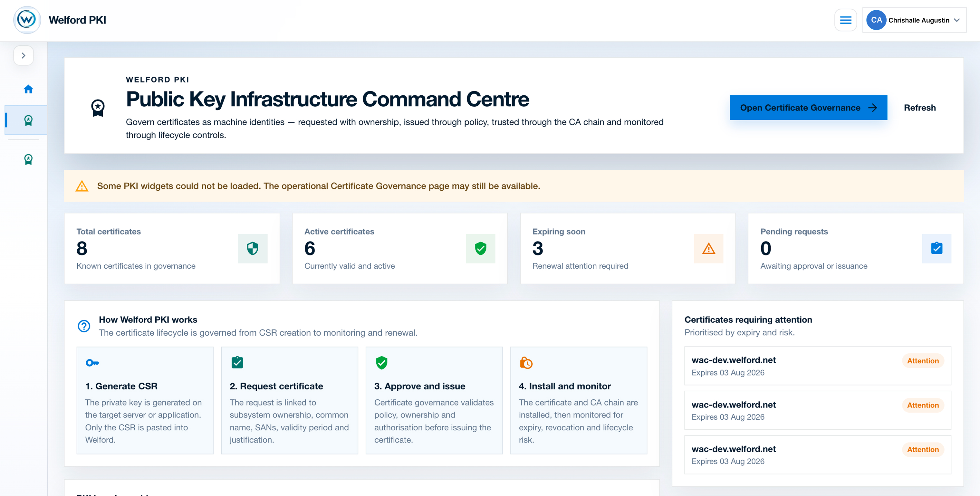Image resolution: width=980 pixels, height=496 pixels.
Task: Click 'Certificates requiring attention' heading
Action: [748, 320]
